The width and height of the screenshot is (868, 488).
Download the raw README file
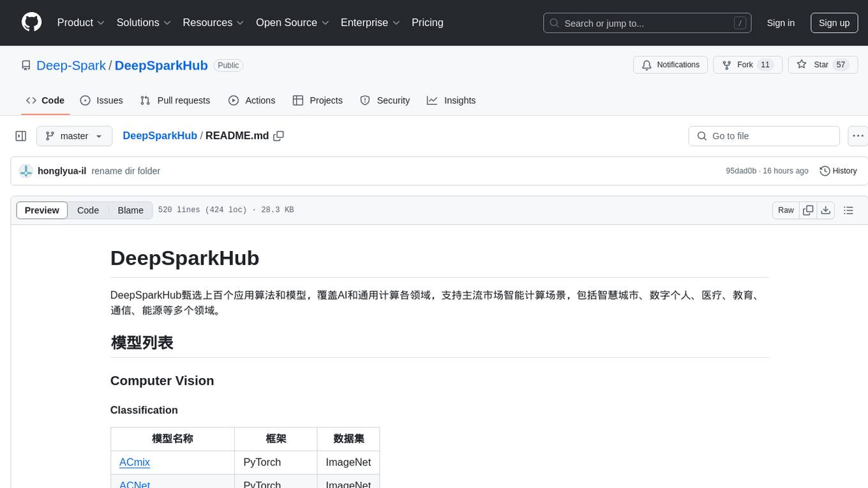825,210
